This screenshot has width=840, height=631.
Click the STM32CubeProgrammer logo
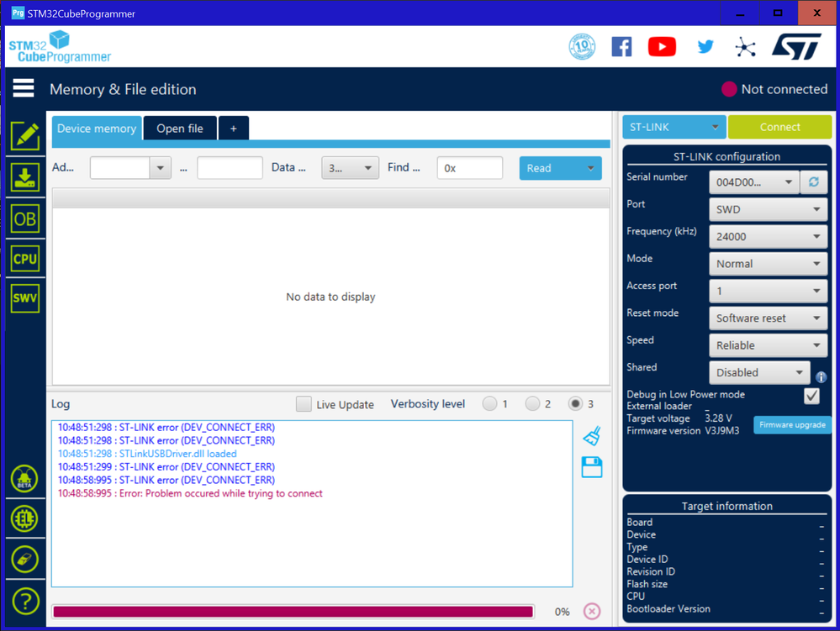pos(60,46)
